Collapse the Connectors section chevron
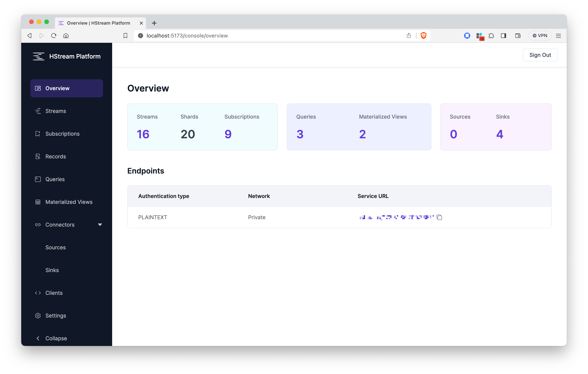This screenshot has height=374, width=588. pyautogui.click(x=100, y=225)
